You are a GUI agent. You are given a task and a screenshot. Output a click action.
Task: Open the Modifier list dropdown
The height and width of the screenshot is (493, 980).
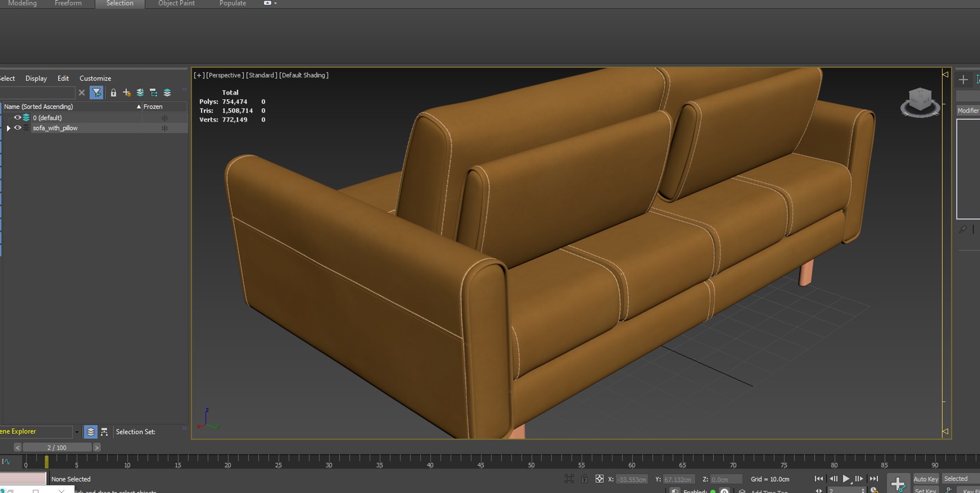point(968,110)
